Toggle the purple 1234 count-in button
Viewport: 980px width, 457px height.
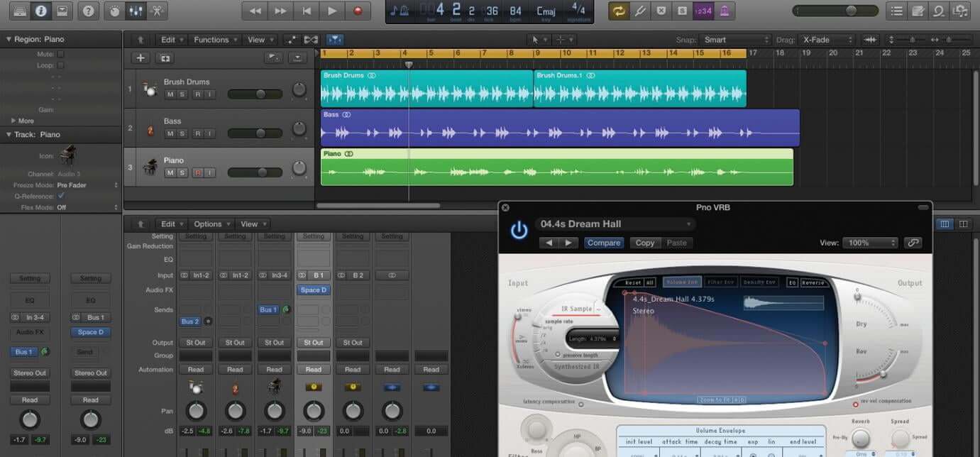[703, 11]
